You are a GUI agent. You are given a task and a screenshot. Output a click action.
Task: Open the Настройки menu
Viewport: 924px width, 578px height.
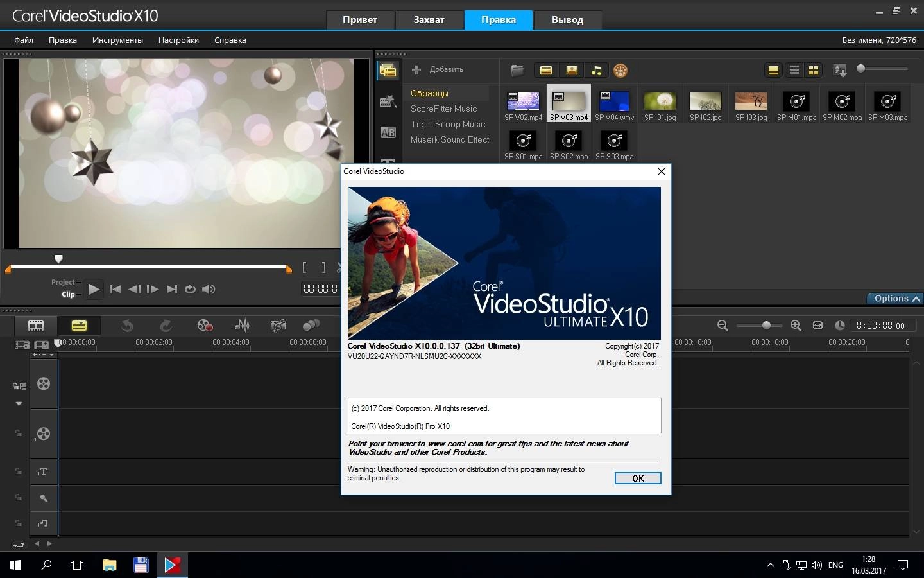(178, 40)
